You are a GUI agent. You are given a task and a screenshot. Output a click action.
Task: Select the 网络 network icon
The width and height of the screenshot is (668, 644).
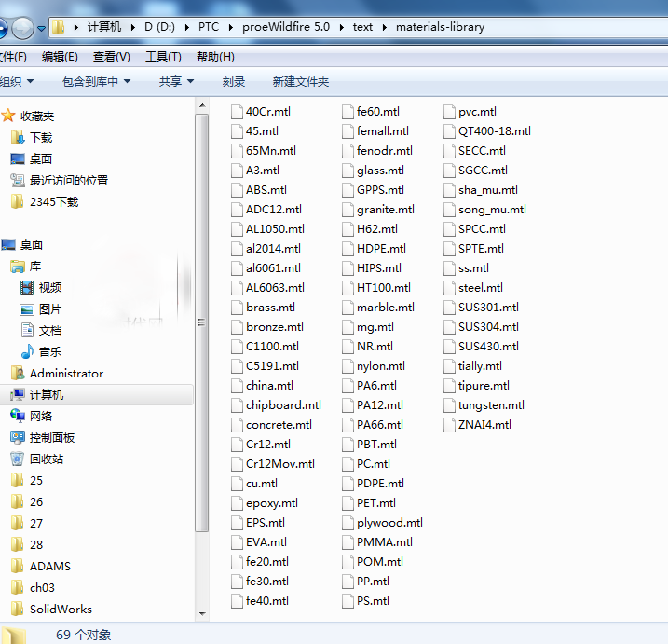18,416
